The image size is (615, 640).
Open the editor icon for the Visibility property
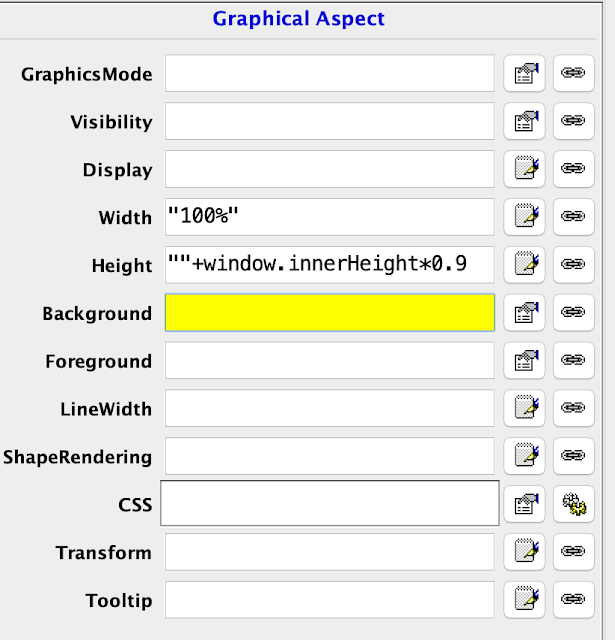(x=524, y=122)
